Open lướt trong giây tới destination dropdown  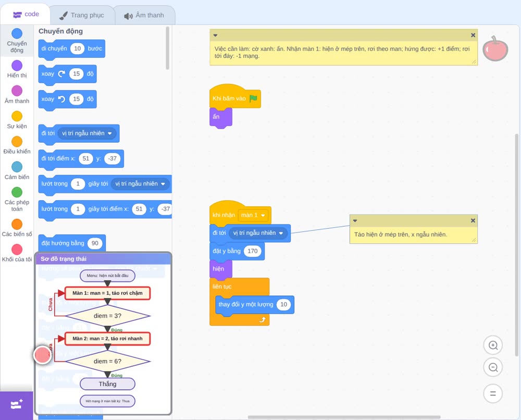tap(140, 184)
